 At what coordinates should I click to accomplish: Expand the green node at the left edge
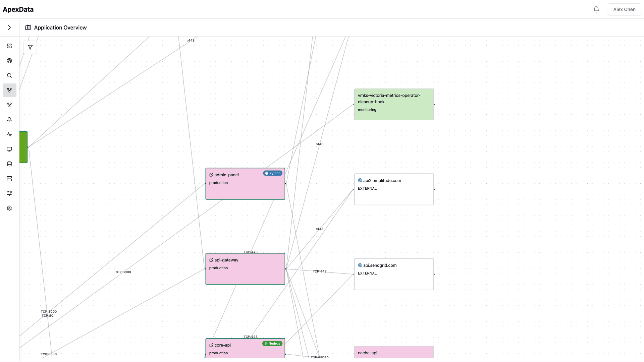tap(23, 147)
